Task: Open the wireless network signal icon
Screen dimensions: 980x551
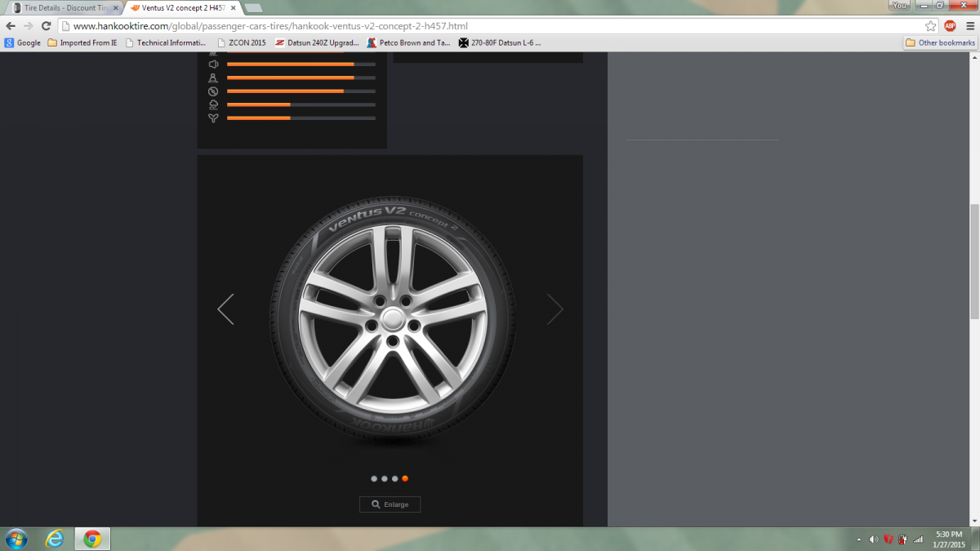Action: pos(917,540)
